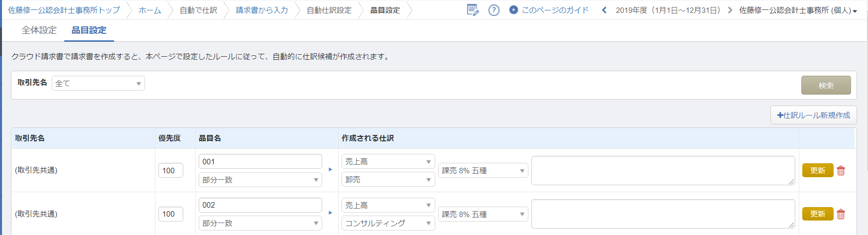
Task: Go to previous fiscal year arrow
Action: [x=604, y=10]
